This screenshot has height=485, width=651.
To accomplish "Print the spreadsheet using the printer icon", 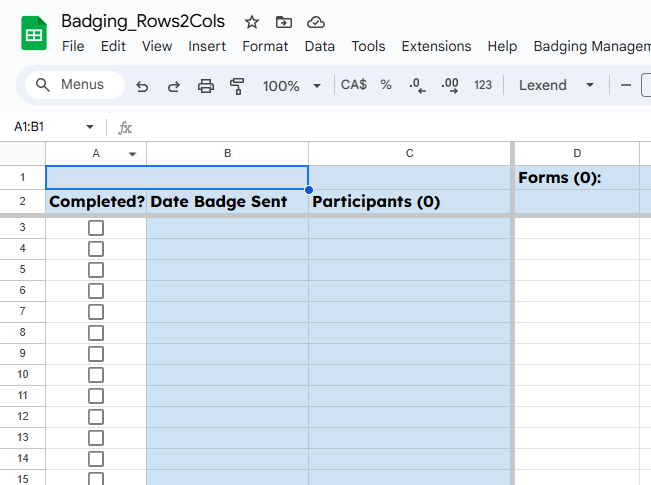I will 206,86.
